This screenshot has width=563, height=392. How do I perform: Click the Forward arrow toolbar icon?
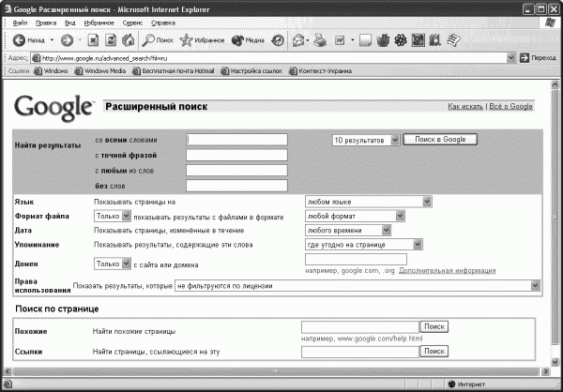(67, 40)
